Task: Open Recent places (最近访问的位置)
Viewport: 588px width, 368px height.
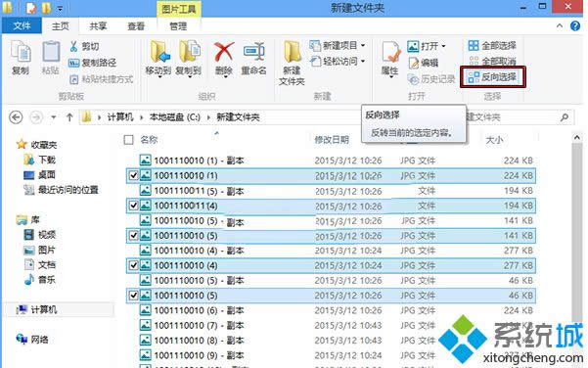Action: click(x=61, y=190)
